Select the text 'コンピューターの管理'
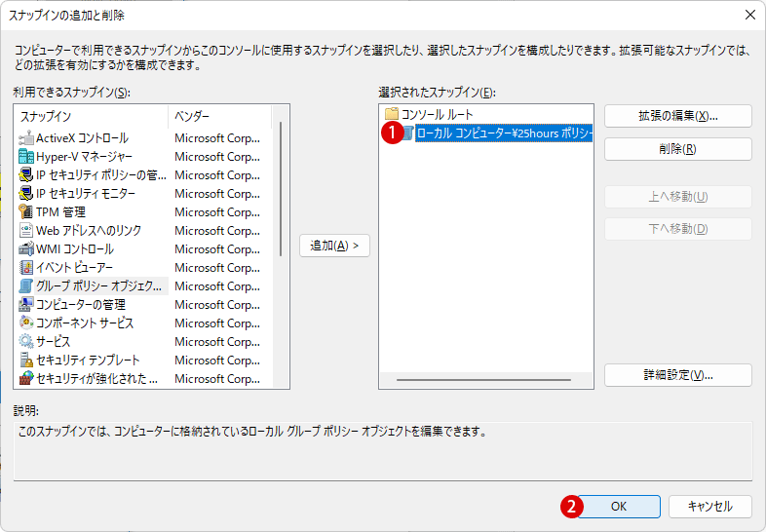 (x=81, y=305)
